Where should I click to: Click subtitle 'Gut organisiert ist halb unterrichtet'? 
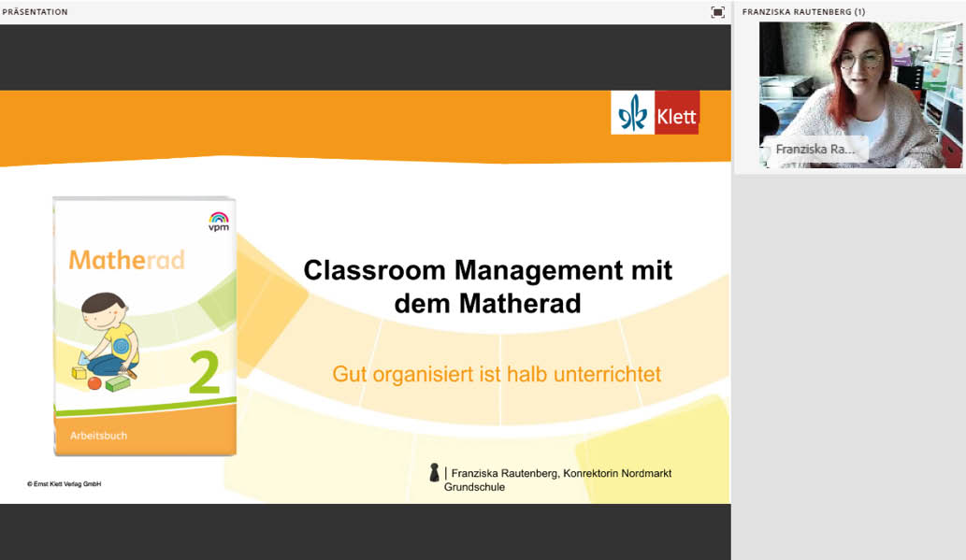pyautogui.click(x=497, y=374)
